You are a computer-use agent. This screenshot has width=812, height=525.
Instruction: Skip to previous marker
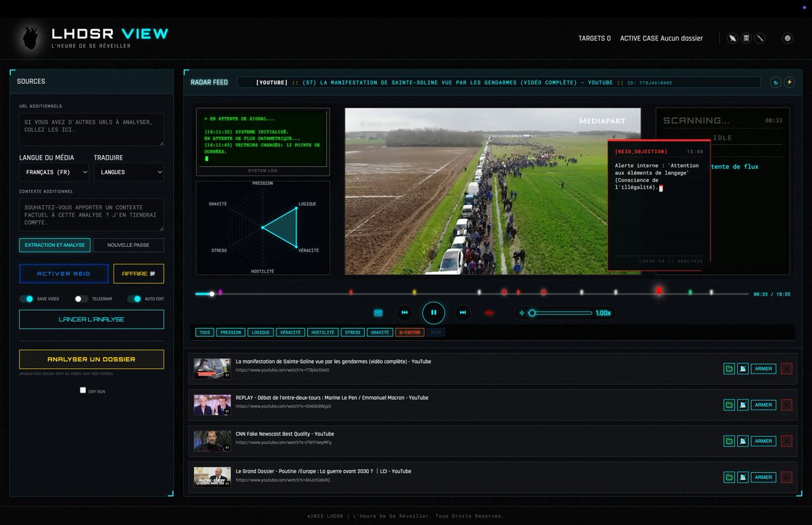(x=405, y=313)
